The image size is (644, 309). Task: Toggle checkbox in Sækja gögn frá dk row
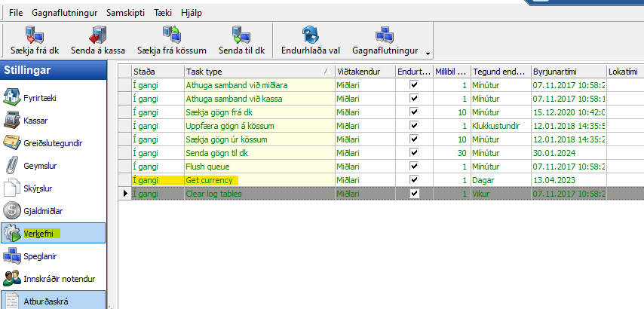pos(413,112)
